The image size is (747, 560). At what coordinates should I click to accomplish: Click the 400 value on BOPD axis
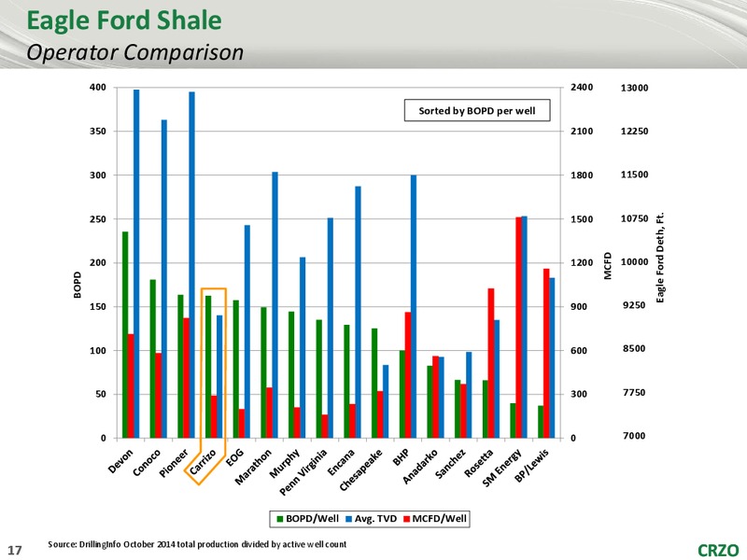[x=98, y=87]
